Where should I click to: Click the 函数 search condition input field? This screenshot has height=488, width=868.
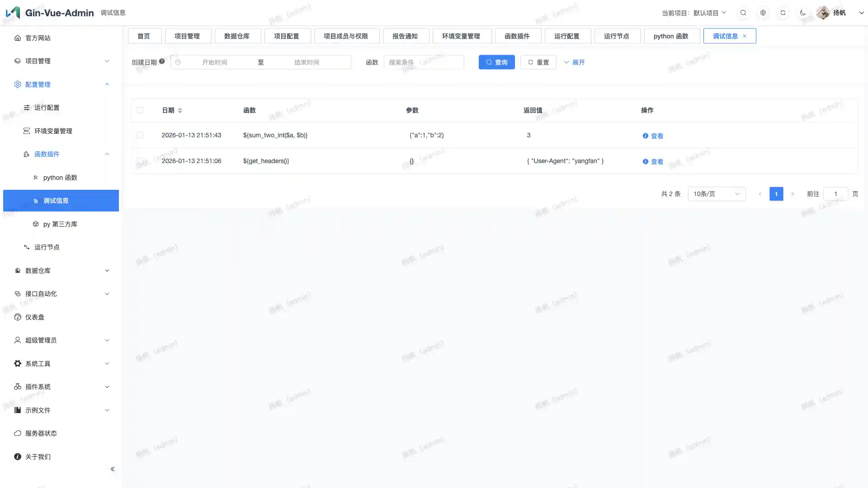(424, 62)
